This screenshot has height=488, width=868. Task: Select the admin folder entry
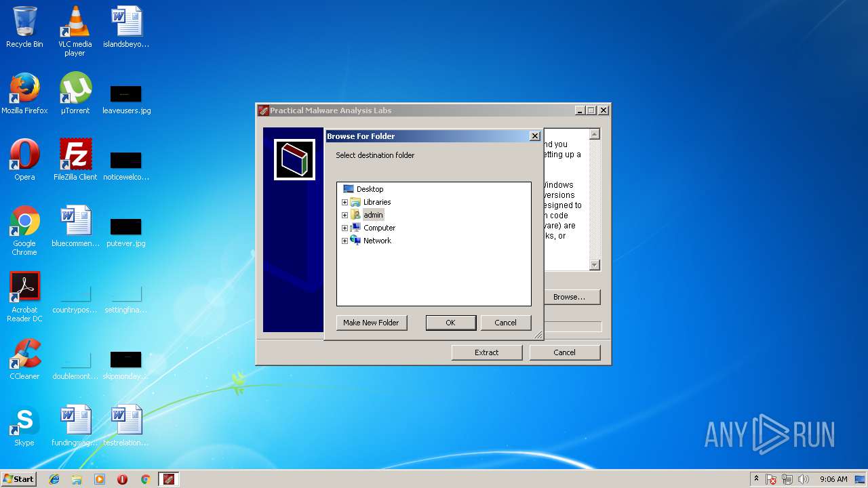pos(373,215)
